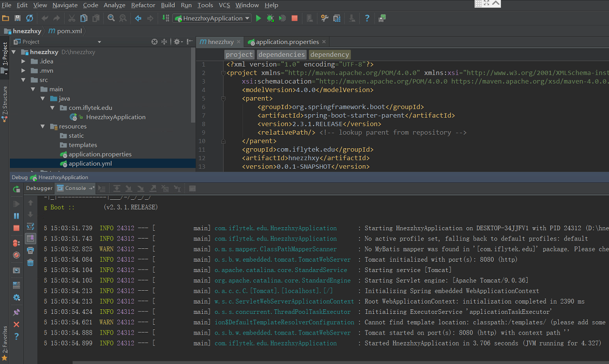The height and width of the screenshot is (364, 609).
Task: Collapse the src folder
Action: [23, 80]
